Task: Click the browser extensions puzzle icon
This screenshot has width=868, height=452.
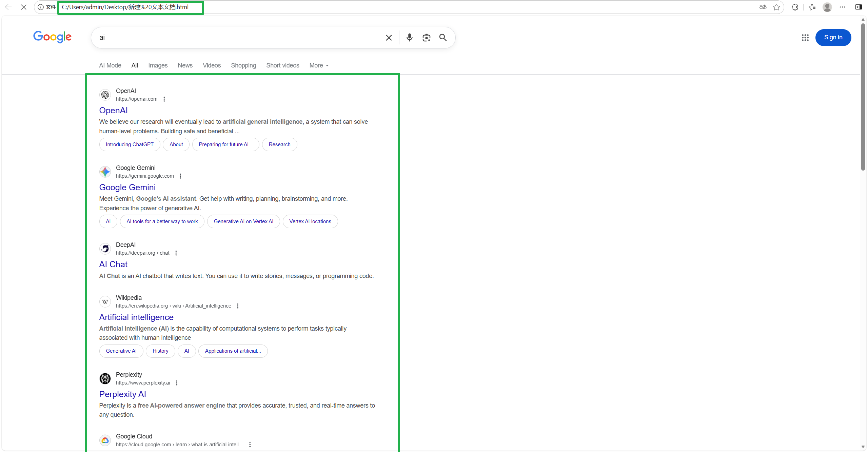Action: click(795, 7)
